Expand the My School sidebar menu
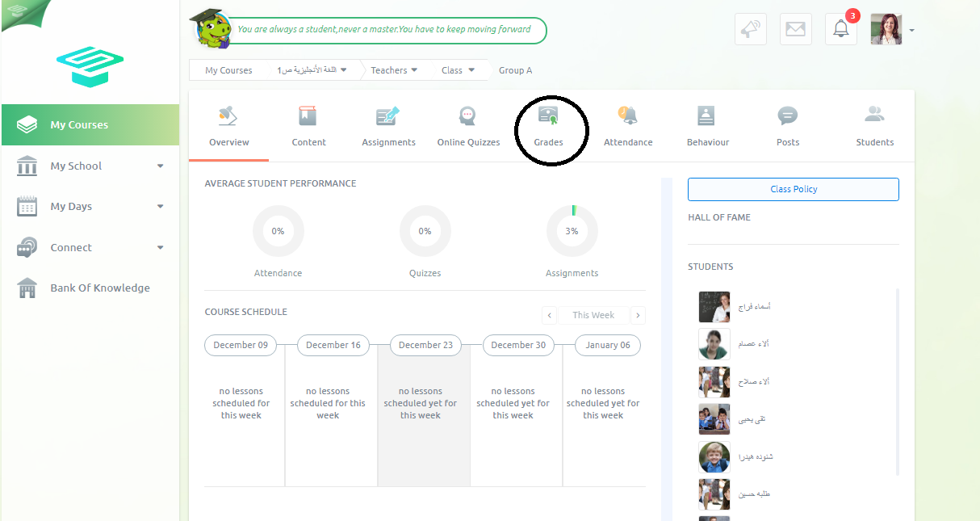This screenshot has height=521, width=980. pos(160,166)
